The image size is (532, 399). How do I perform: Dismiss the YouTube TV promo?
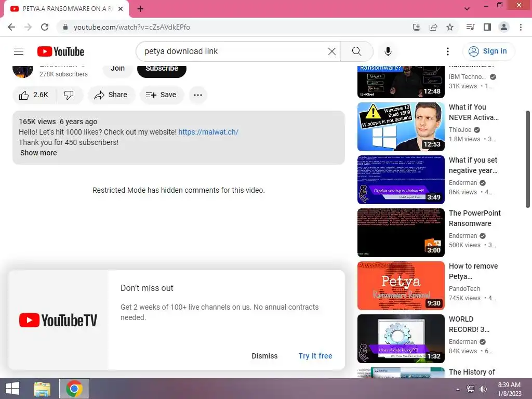pyautogui.click(x=264, y=356)
